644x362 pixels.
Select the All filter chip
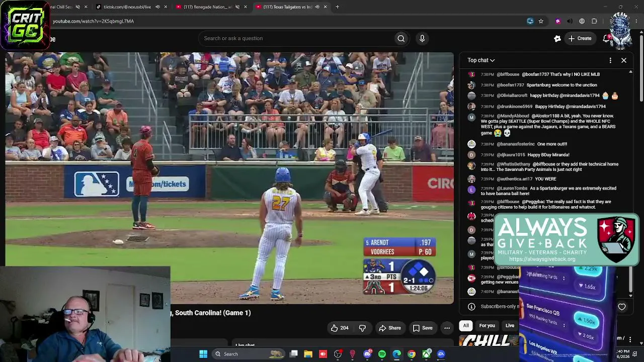466,326
